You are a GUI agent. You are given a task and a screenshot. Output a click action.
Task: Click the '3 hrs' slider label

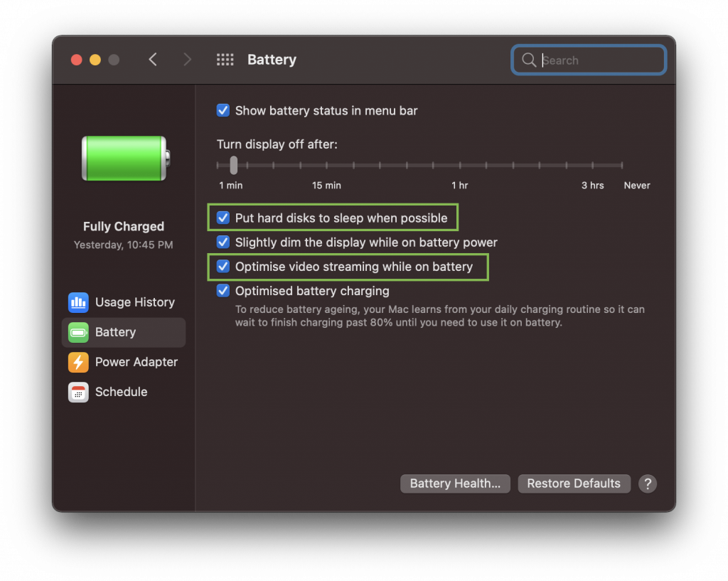click(592, 186)
